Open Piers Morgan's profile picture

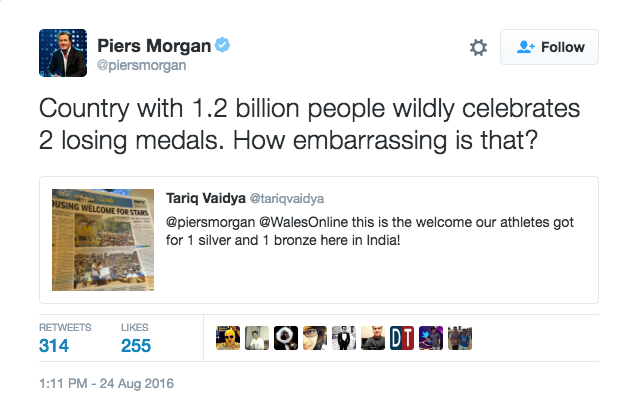click(x=63, y=53)
